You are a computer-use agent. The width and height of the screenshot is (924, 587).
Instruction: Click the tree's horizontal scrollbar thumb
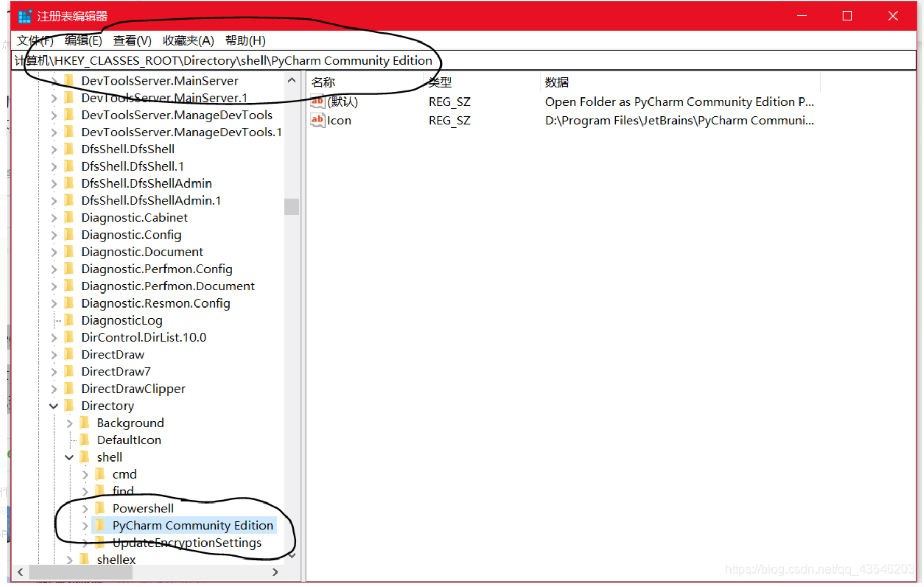81,572
